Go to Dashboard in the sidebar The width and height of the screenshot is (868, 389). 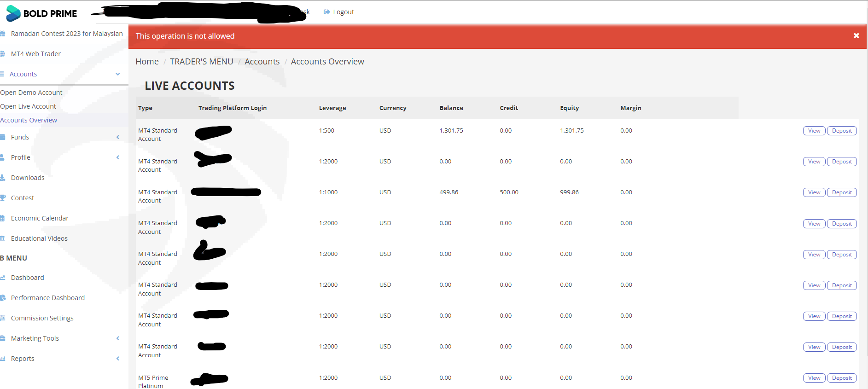[x=28, y=278]
